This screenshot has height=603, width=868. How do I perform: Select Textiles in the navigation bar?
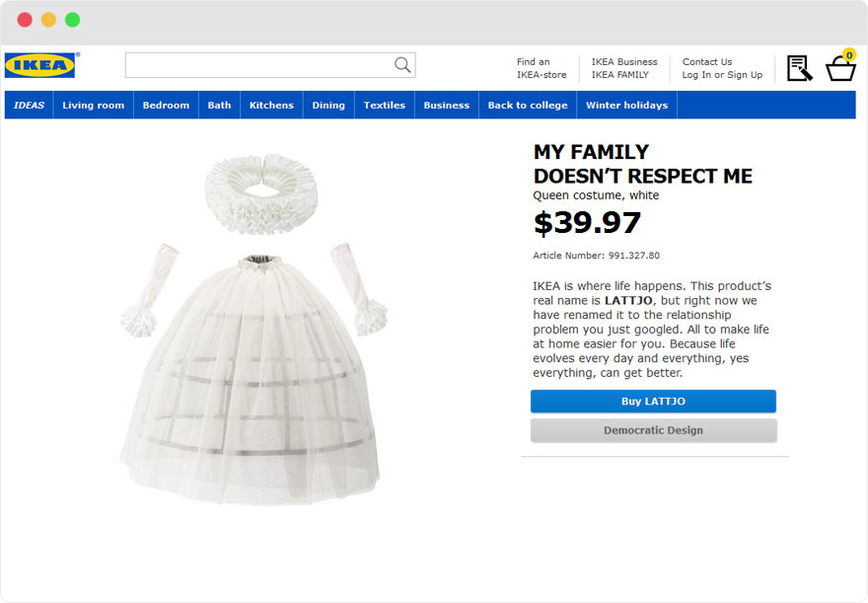385,106
